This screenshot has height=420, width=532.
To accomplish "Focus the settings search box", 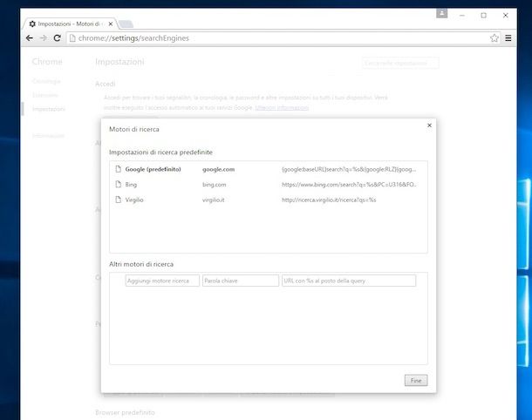I will [400, 63].
